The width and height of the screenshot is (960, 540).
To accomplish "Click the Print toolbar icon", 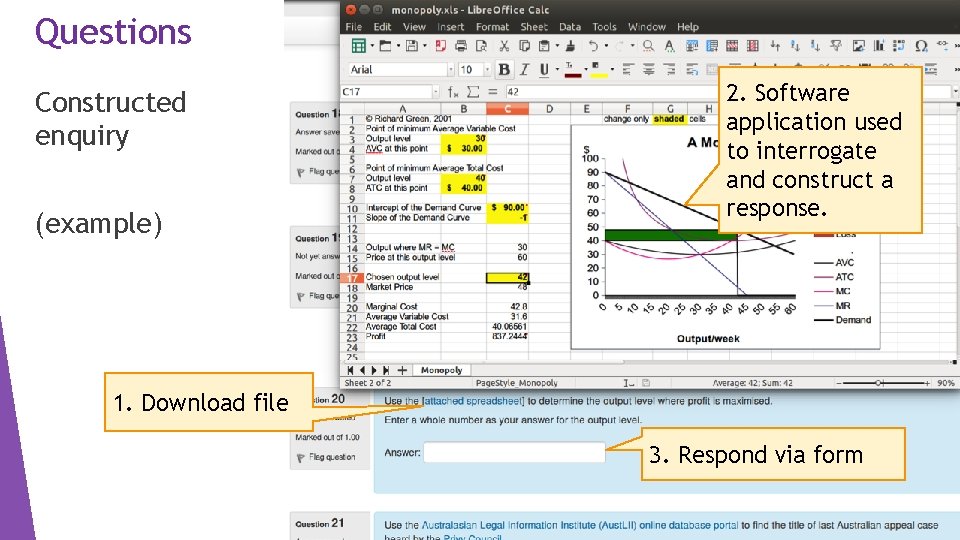I will 461,46.
